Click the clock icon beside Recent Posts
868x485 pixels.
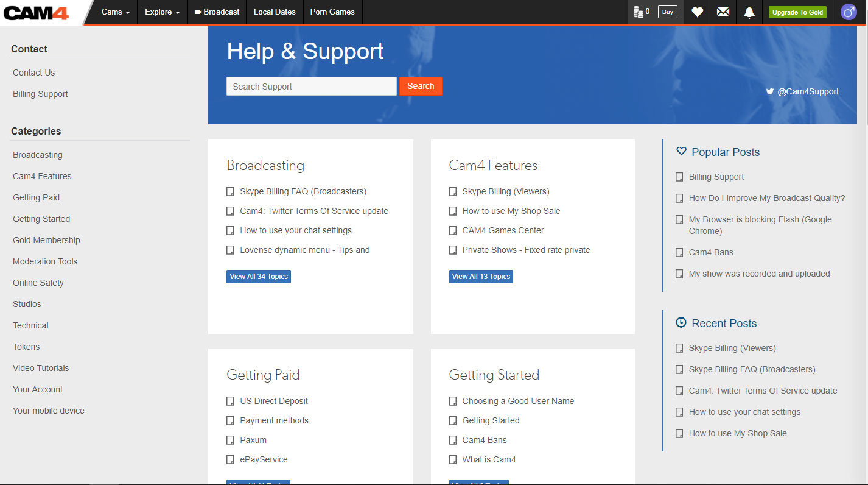point(680,322)
